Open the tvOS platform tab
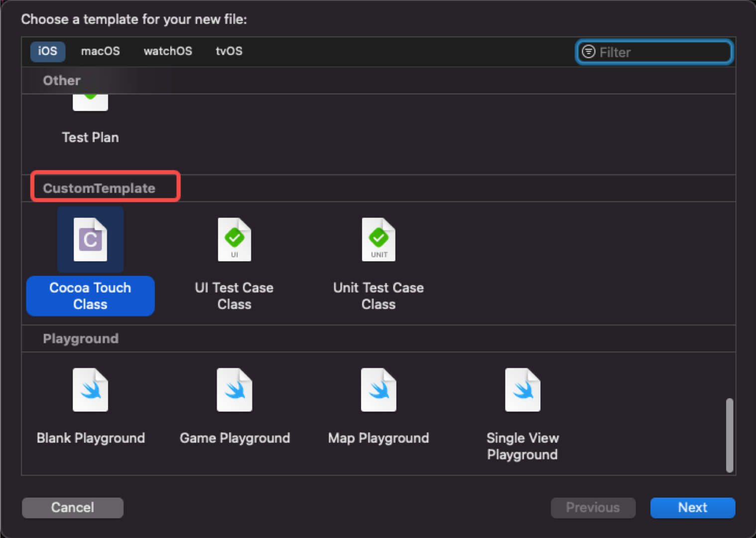The width and height of the screenshot is (756, 538). point(229,51)
